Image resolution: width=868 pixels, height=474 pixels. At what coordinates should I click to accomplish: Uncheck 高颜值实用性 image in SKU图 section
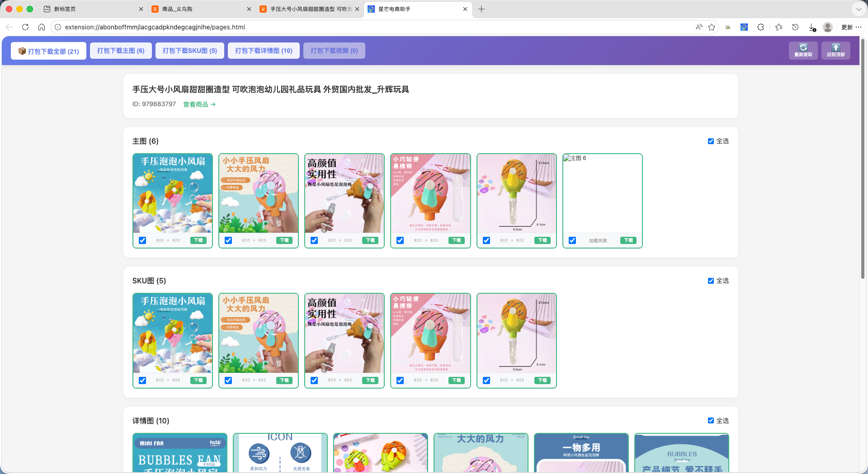pyautogui.click(x=314, y=380)
